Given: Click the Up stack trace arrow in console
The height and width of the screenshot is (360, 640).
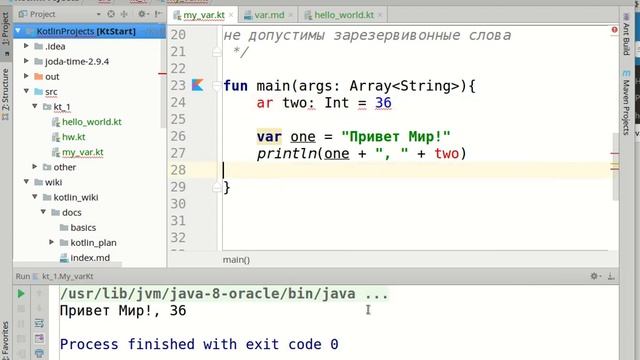Looking at the screenshot, I should (39, 293).
